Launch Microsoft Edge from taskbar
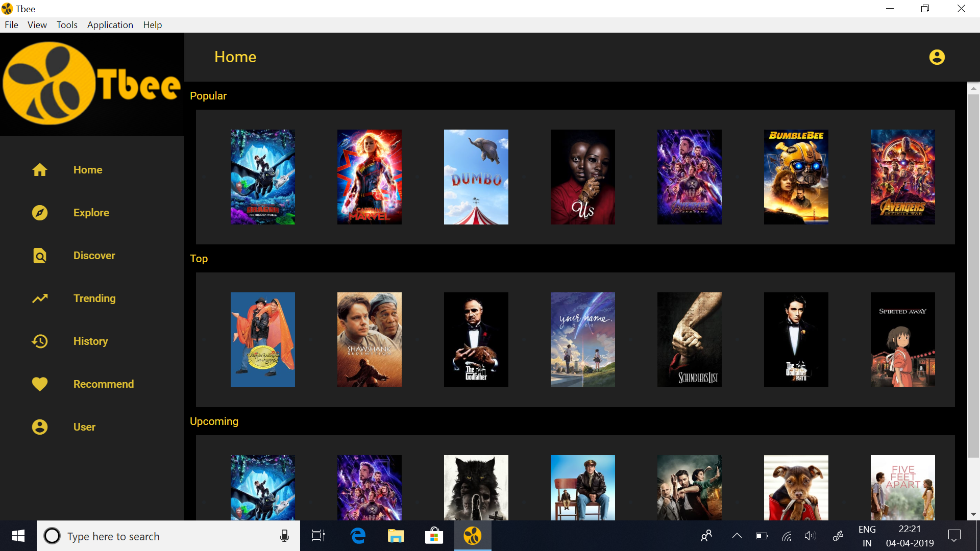This screenshot has height=551, width=980. click(x=358, y=536)
